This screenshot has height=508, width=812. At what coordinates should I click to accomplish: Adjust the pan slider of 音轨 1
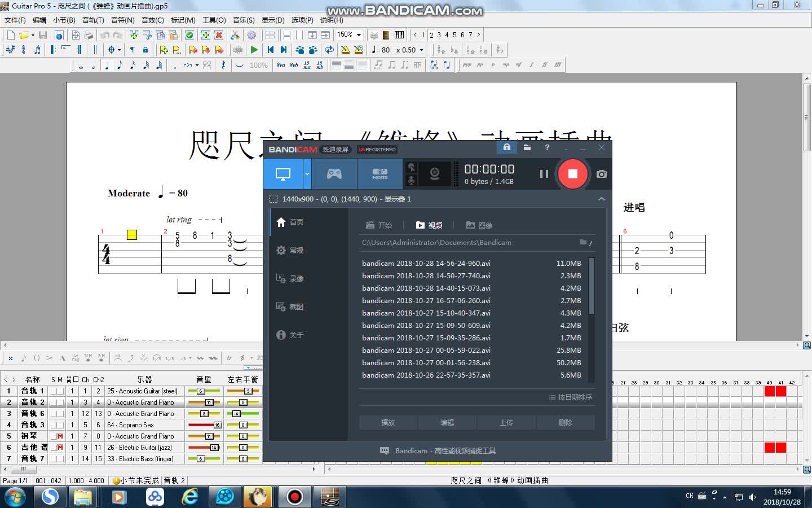click(x=243, y=391)
